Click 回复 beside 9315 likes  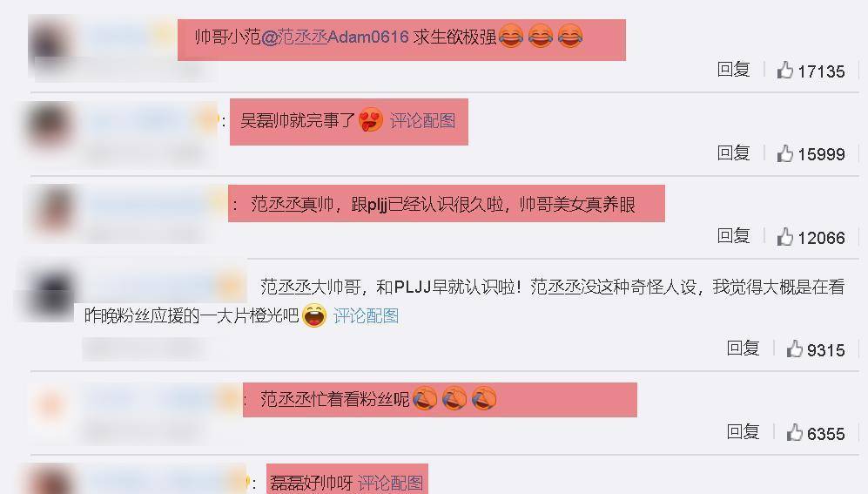tap(743, 349)
